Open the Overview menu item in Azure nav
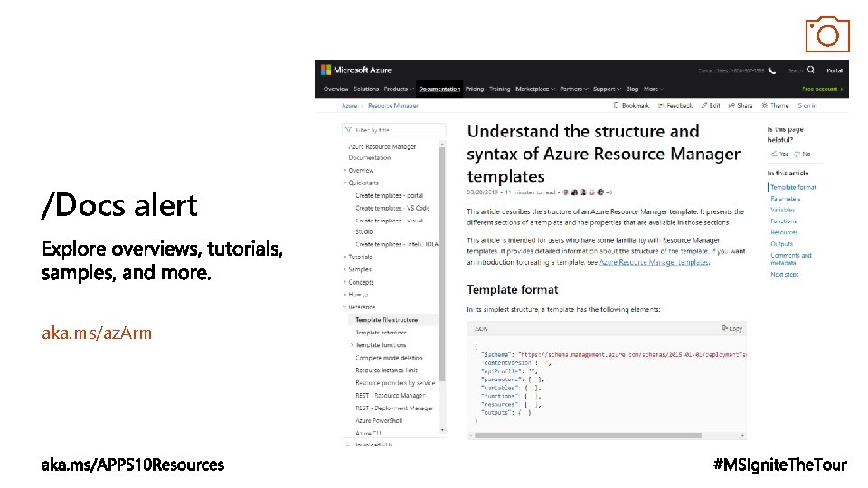Viewport: 868px width, 488px height. tap(335, 89)
